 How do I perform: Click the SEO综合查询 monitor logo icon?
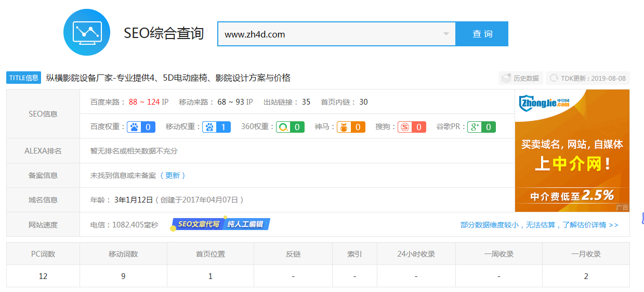(x=86, y=32)
